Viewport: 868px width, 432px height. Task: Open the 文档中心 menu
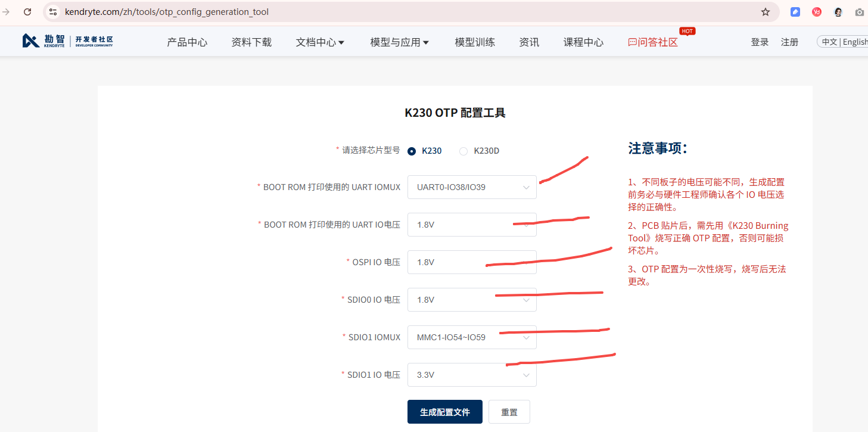click(x=320, y=42)
